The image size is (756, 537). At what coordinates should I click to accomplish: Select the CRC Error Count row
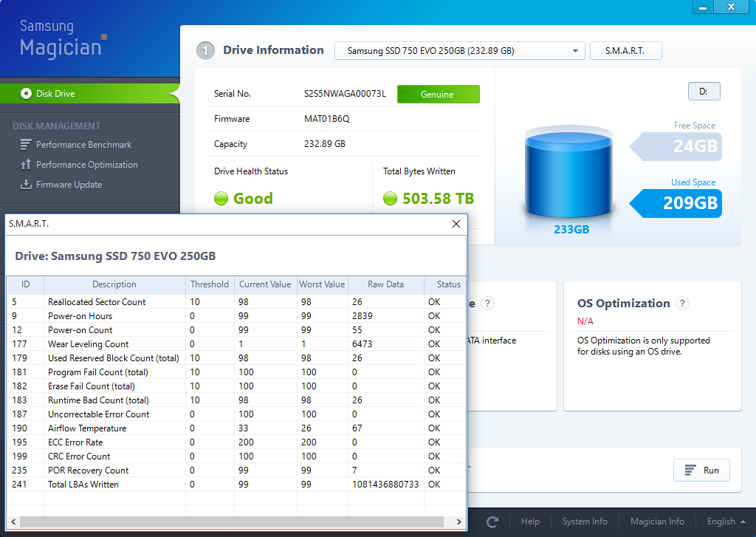pos(236,456)
